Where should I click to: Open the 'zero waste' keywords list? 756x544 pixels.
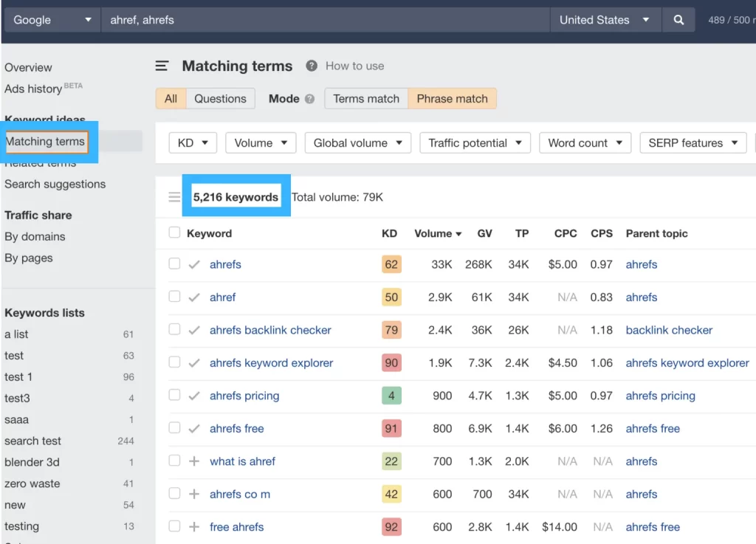[x=32, y=483]
